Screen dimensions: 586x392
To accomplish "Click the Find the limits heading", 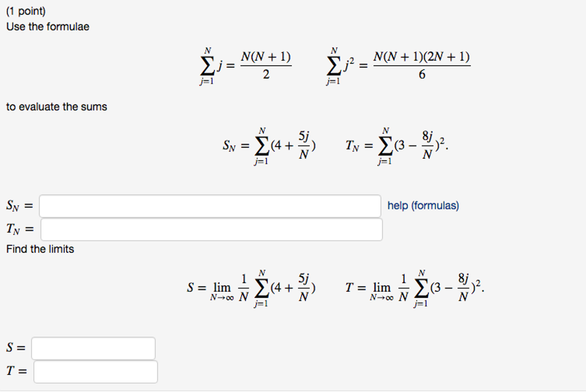I will 40,249.
